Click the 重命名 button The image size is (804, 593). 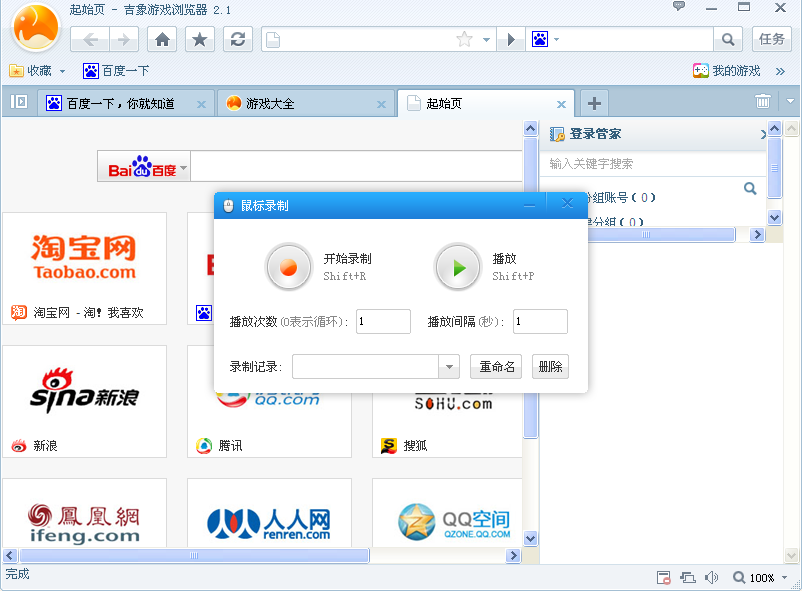496,367
